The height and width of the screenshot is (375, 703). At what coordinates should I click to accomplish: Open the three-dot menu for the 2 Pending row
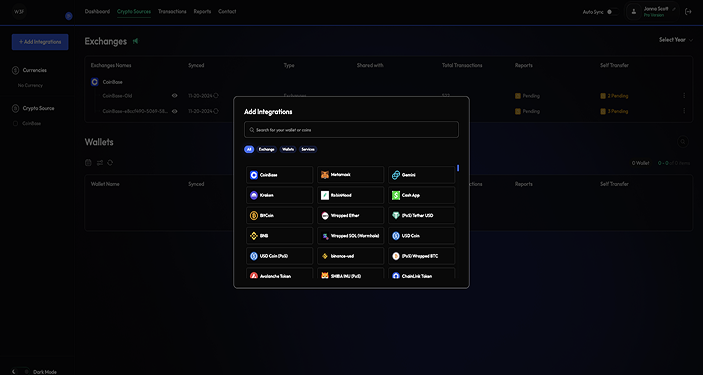684,96
